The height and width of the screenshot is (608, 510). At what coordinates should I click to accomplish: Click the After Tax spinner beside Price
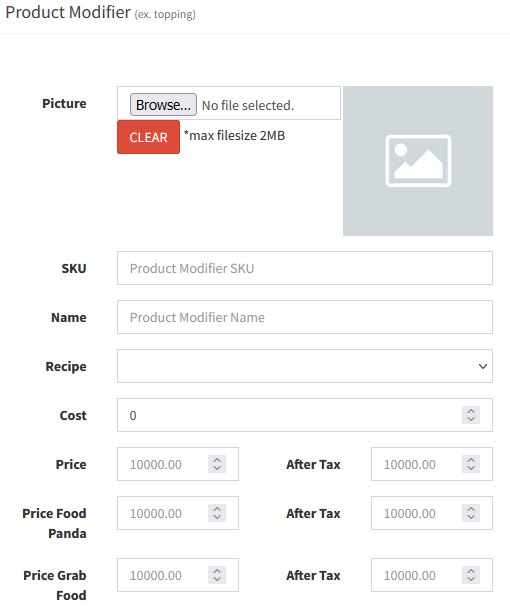[471, 464]
